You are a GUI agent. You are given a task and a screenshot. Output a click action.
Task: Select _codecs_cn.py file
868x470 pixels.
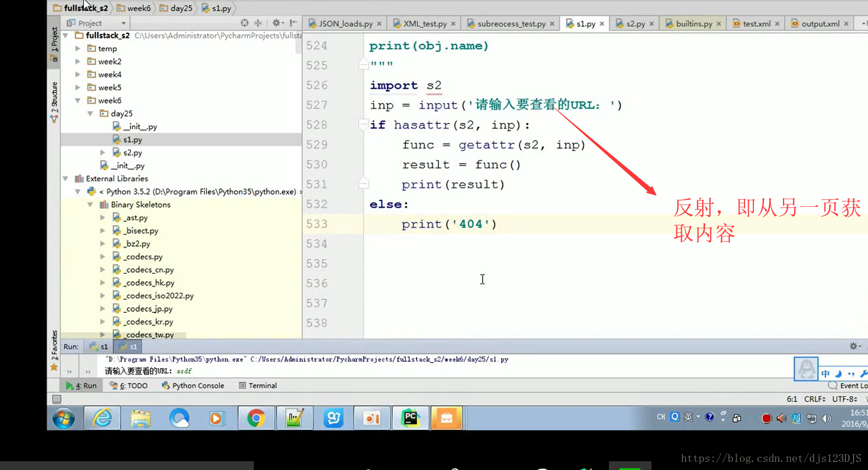point(143,270)
